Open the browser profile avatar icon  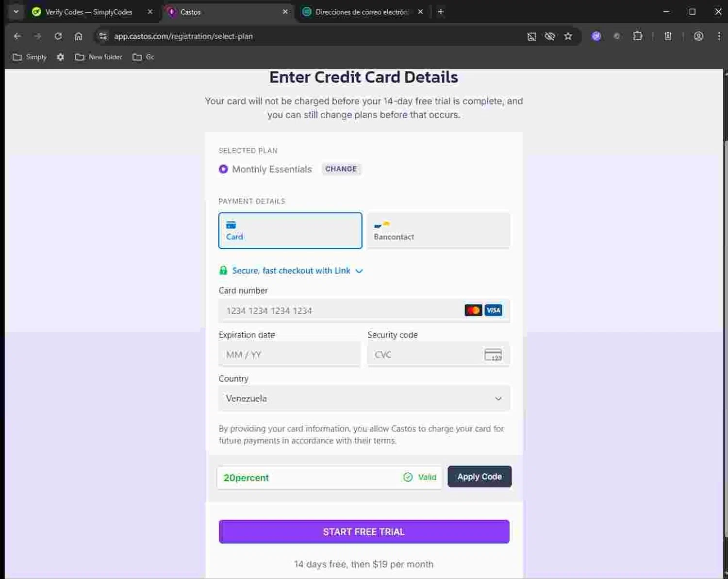(x=698, y=36)
